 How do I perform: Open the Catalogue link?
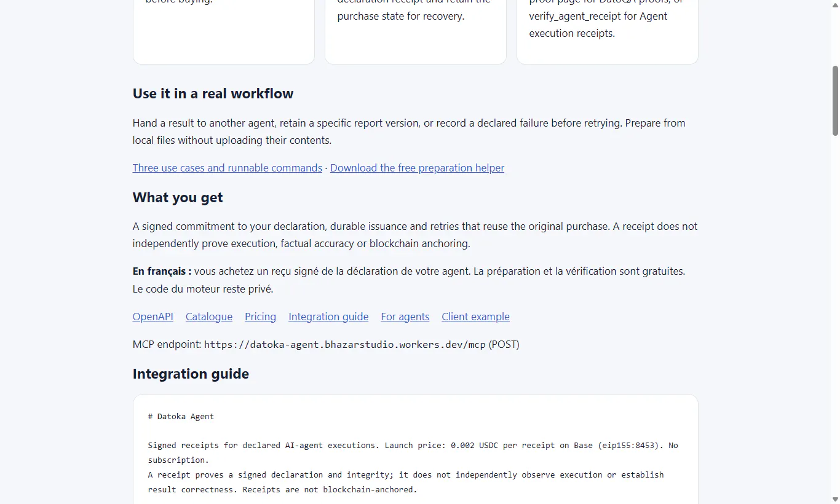209,317
